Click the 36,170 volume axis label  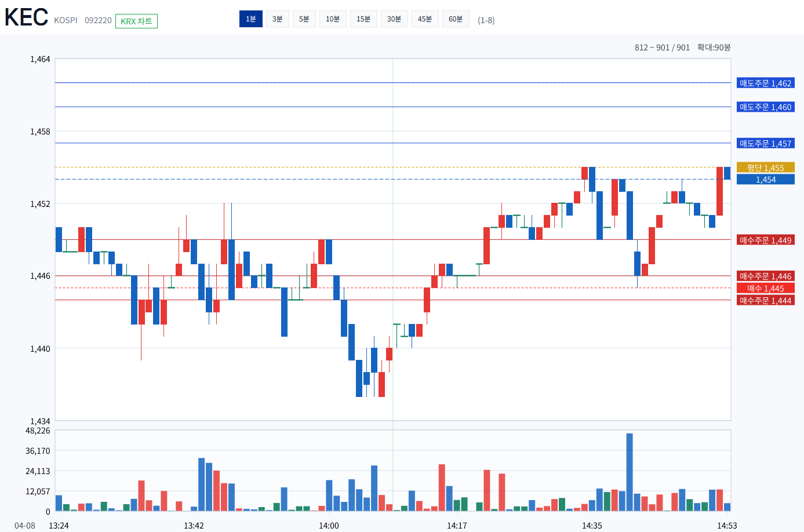[x=38, y=451]
